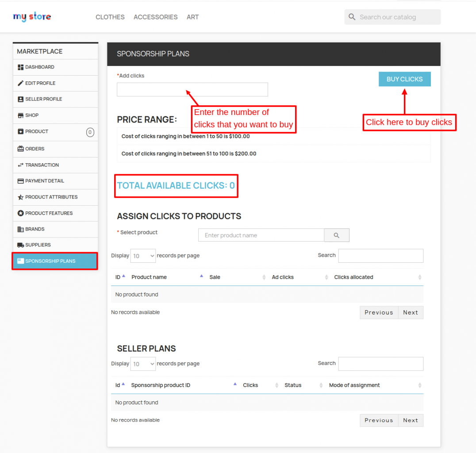Click Next in Assign Clicks table pagination
Screen dimensions: 476x453
(x=411, y=312)
